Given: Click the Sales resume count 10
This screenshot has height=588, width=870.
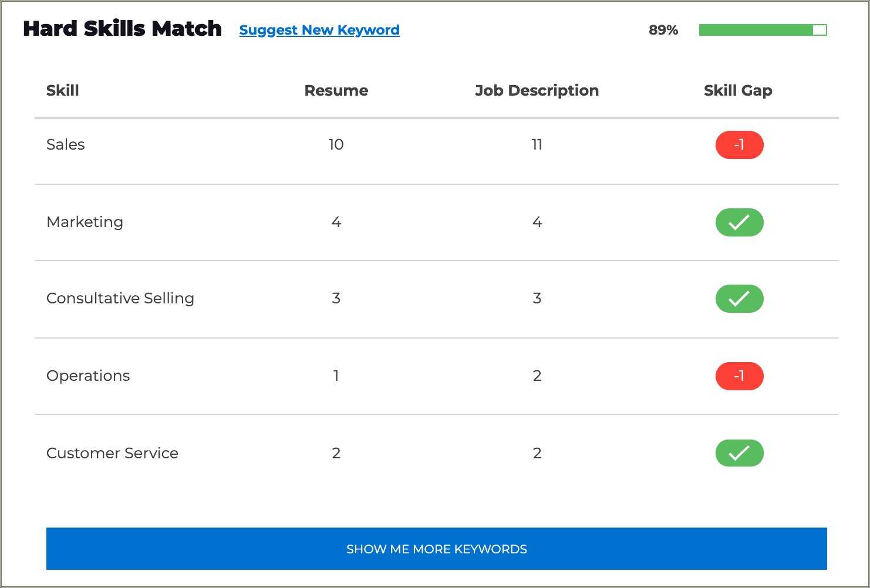Looking at the screenshot, I should pos(336,144).
